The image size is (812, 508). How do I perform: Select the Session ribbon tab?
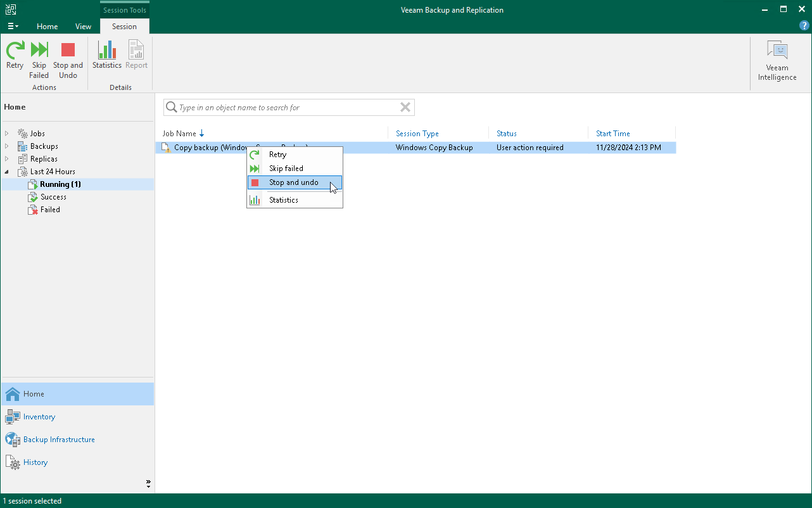[124, 27]
